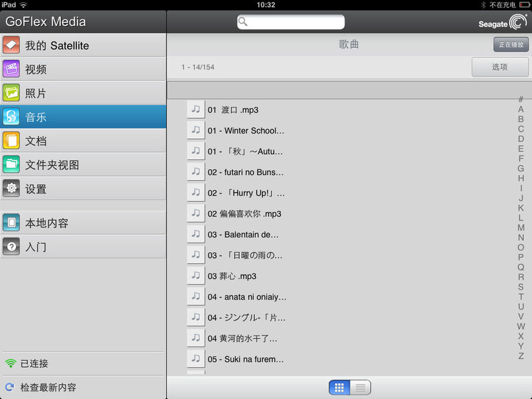Click the 正在播放 now playing button
The image size is (532, 399).
coord(511,45)
